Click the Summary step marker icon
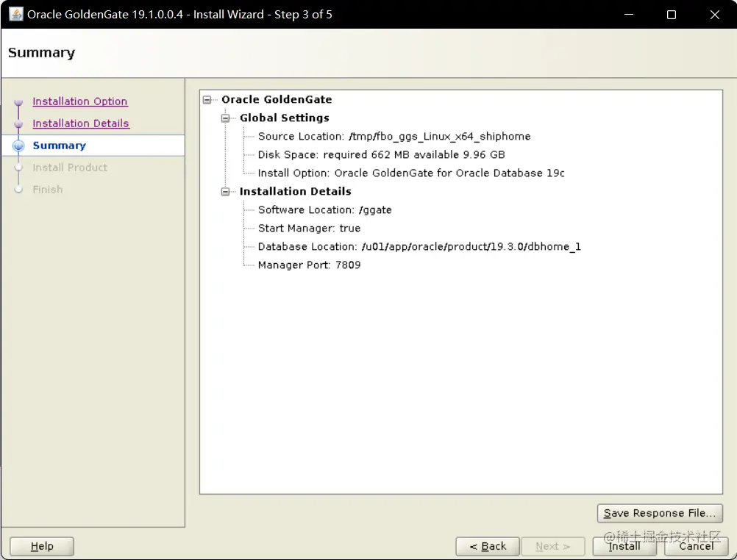 [x=18, y=146]
